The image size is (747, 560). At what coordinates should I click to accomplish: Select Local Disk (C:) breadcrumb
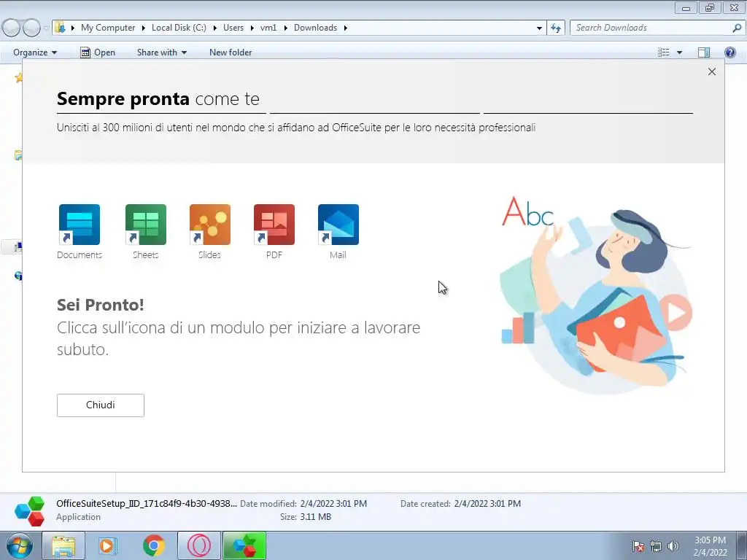click(x=179, y=28)
